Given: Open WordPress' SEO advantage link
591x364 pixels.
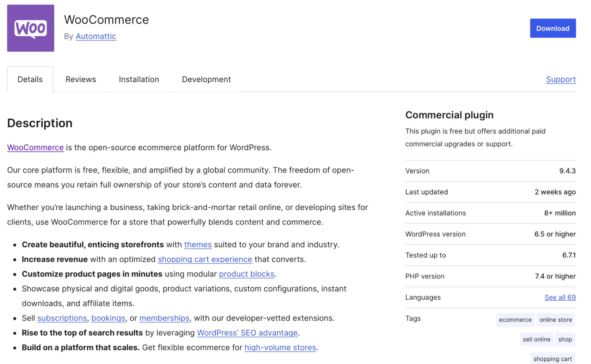Looking at the screenshot, I should pyautogui.click(x=247, y=333).
